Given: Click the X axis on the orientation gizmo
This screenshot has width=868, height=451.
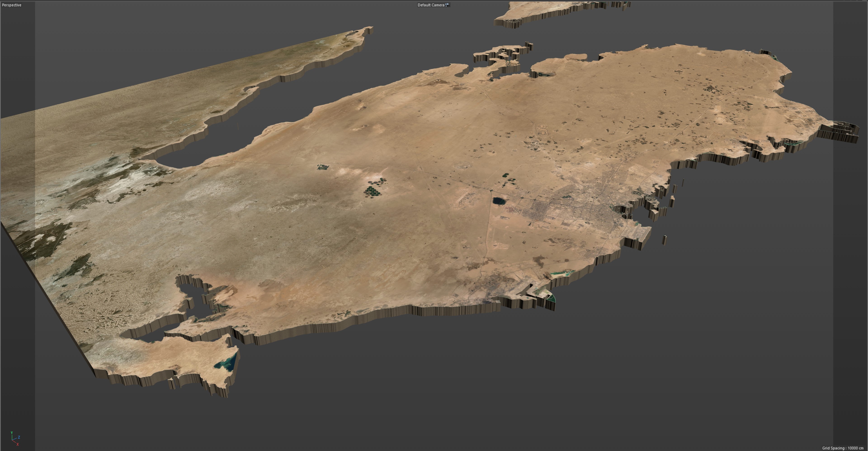Looking at the screenshot, I should 18,445.
